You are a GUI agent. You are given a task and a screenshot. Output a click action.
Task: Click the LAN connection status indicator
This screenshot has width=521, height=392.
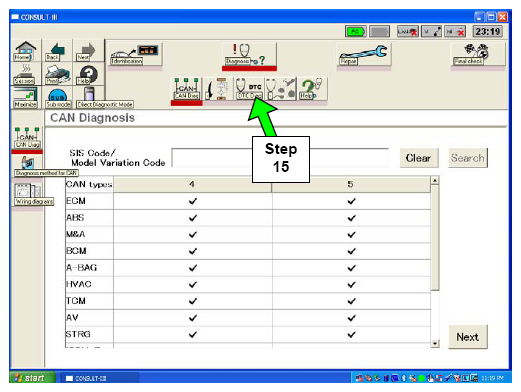pyautogui.click(x=407, y=32)
